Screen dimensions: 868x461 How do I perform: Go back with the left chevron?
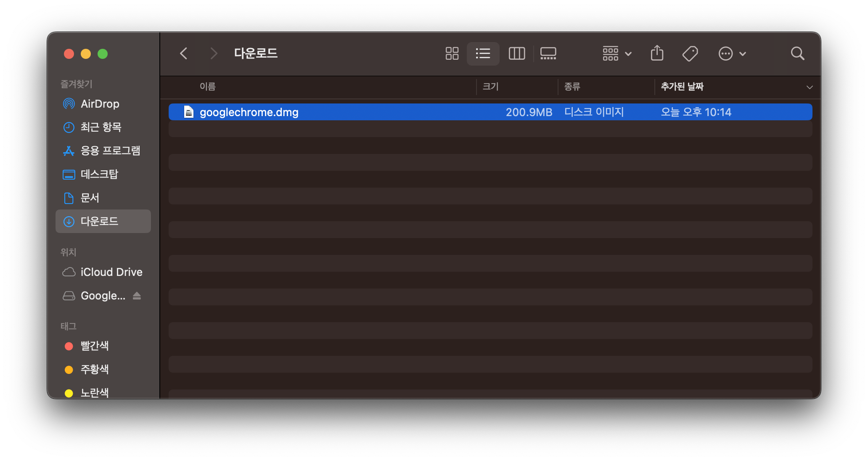pos(184,53)
